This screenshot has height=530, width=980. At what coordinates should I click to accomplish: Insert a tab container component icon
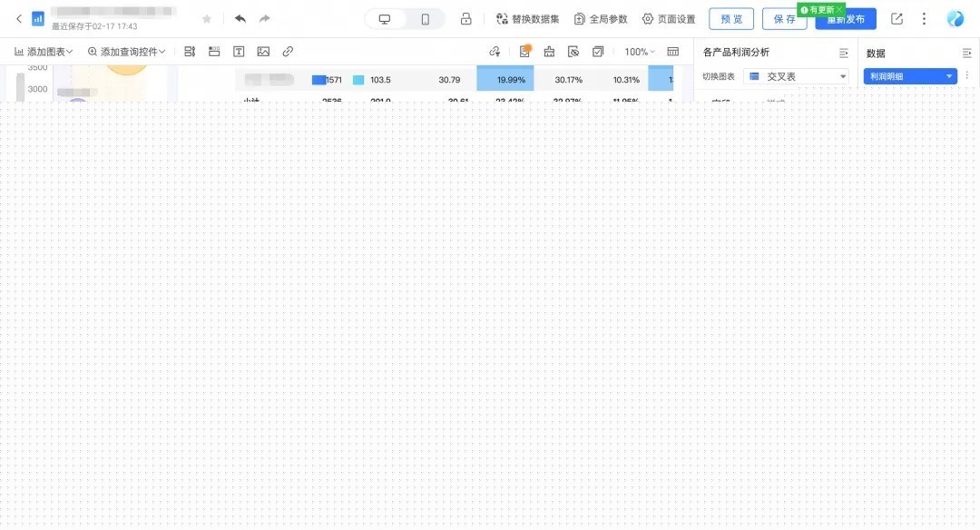click(214, 52)
